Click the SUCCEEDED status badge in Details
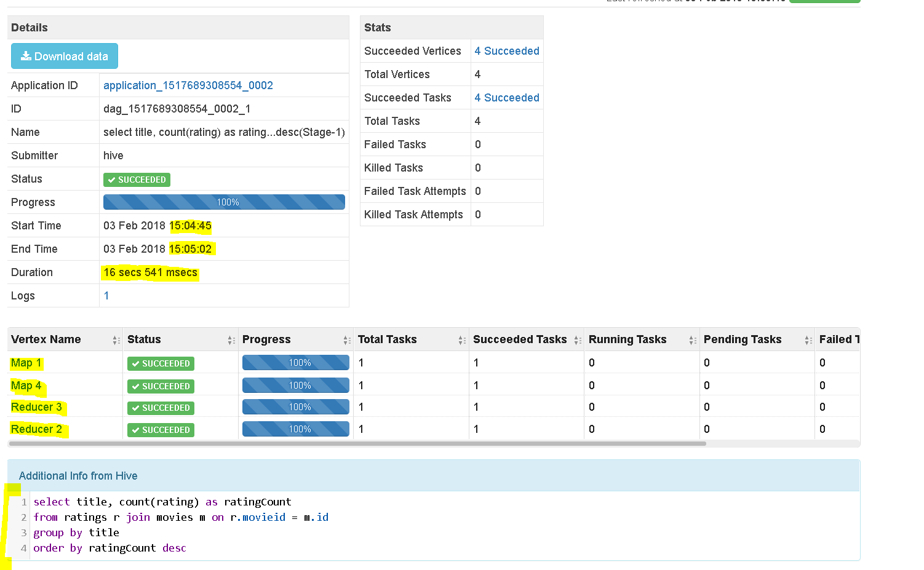Screen dimensions: 924x570 pyautogui.click(x=137, y=180)
